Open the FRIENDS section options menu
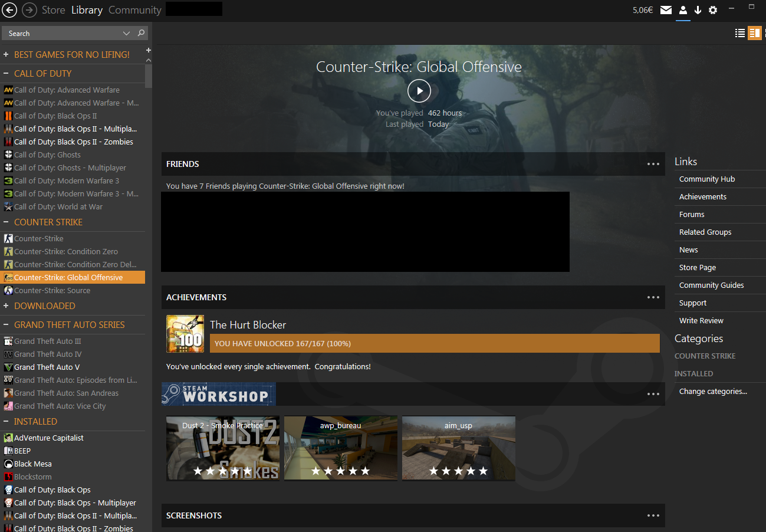The width and height of the screenshot is (766, 532). click(653, 164)
